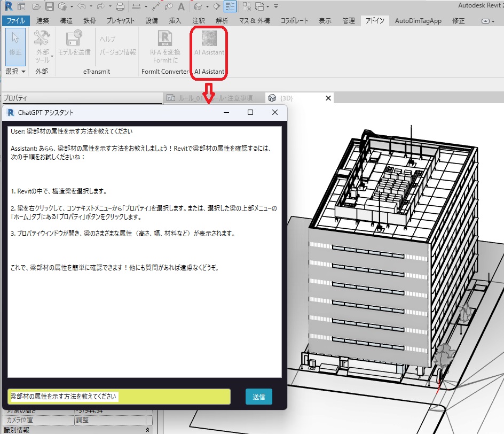
Task: Switch to the AutoDimTagApp ribbon tab
Action: (418, 21)
